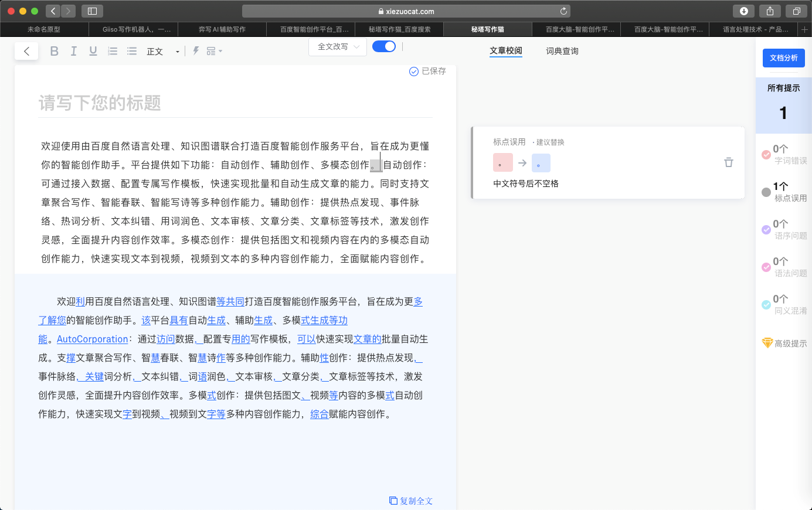Screen dimensions: 812x510
Task: Accept the blue replacement punctuation swatch
Action: pos(541,163)
